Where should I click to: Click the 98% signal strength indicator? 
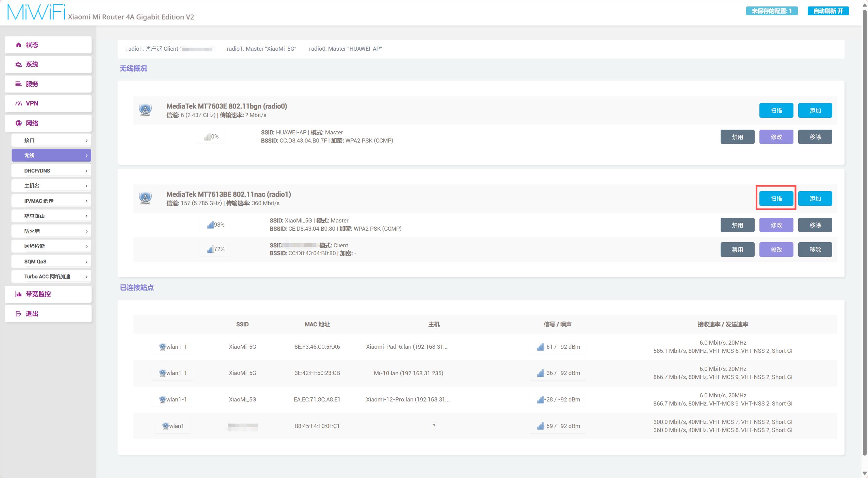tap(215, 225)
